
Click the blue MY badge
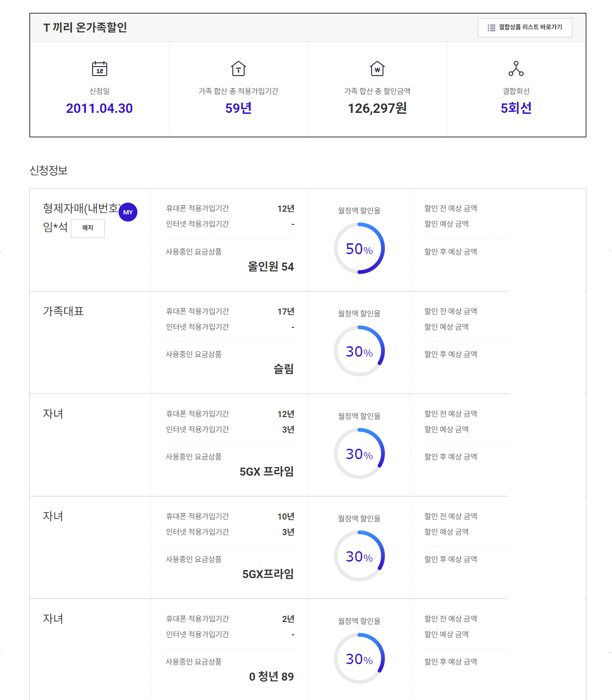click(128, 212)
